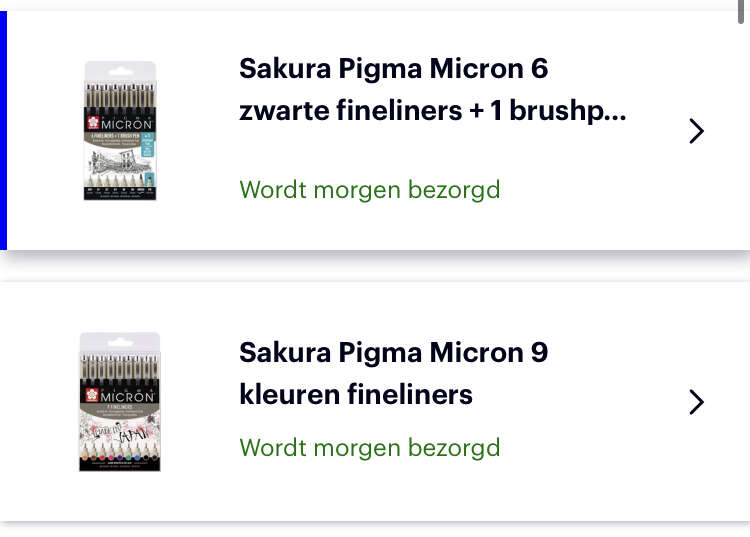The height and width of the screenshot is (537, 750).
Task: Click the Sakura logo on the first package image
Action: pos(93,122)
